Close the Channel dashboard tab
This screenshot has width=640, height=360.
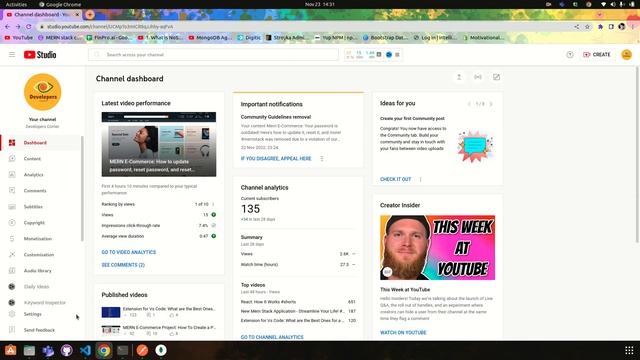77,14
